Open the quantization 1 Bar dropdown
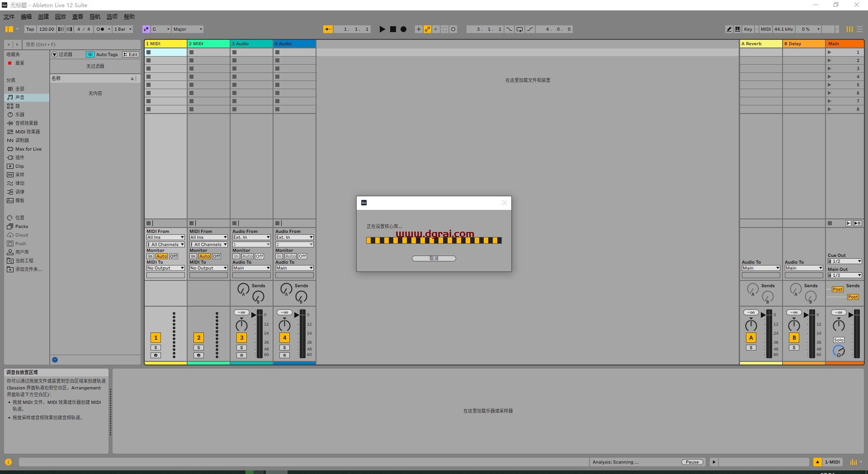This screenshot has height=474, width=868. (x=123, y=29)
